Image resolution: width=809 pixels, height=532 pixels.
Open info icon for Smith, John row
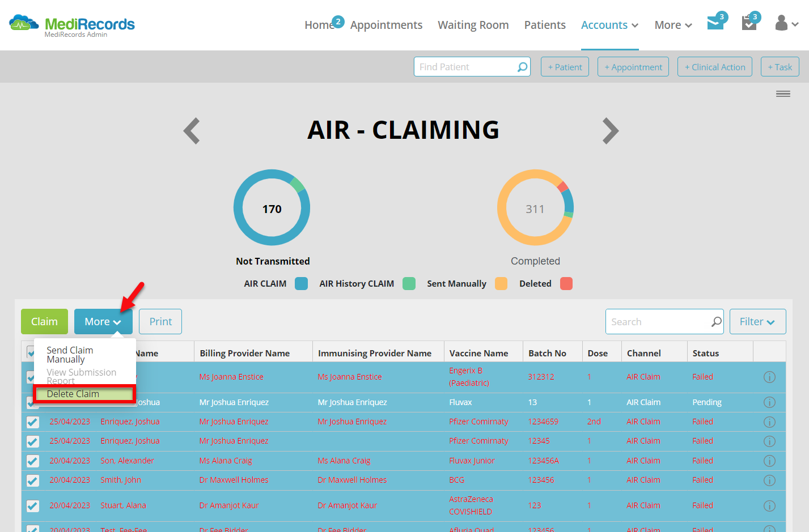[x=769, y=480]
